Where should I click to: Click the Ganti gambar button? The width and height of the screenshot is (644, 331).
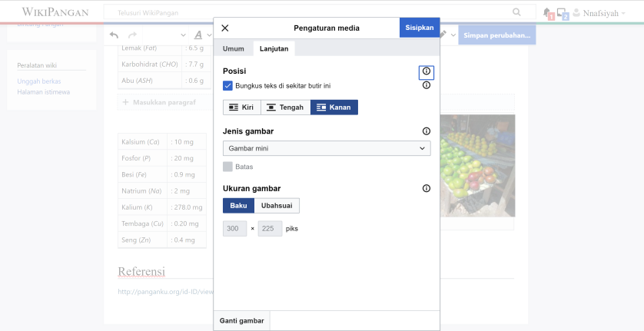click(x=241, y=320)
